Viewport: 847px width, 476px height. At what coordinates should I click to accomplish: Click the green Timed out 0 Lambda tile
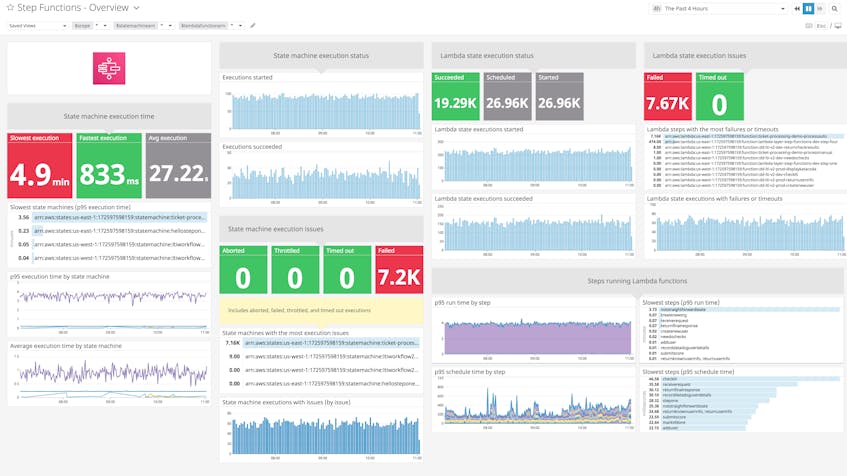[720, 96]
